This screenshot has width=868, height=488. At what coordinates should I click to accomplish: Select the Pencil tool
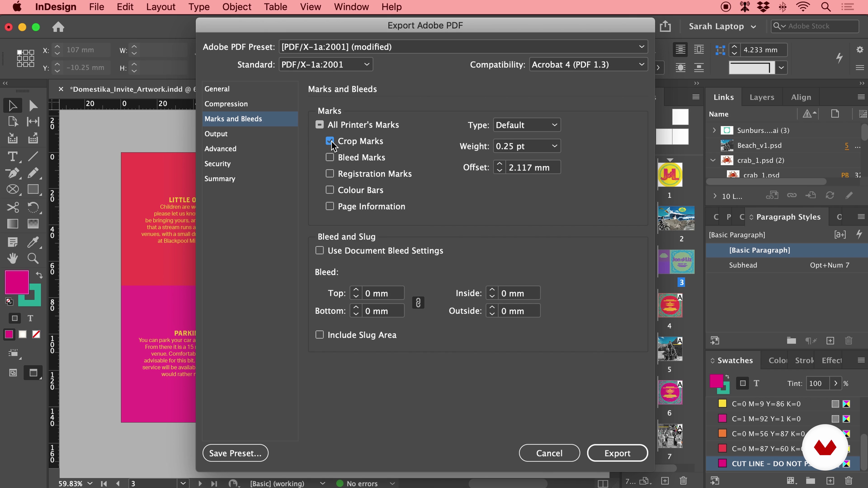(33, 173)
